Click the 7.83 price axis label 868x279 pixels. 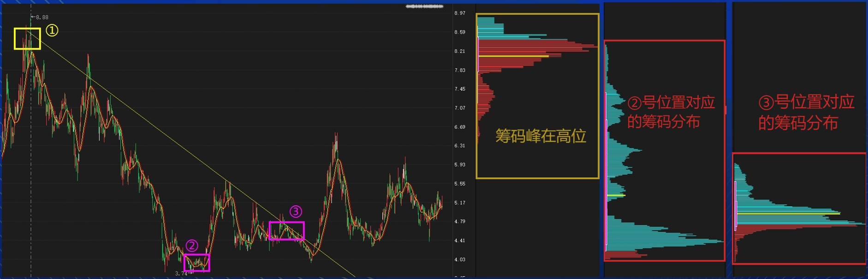pyautogui.click(x=459, y=70)
